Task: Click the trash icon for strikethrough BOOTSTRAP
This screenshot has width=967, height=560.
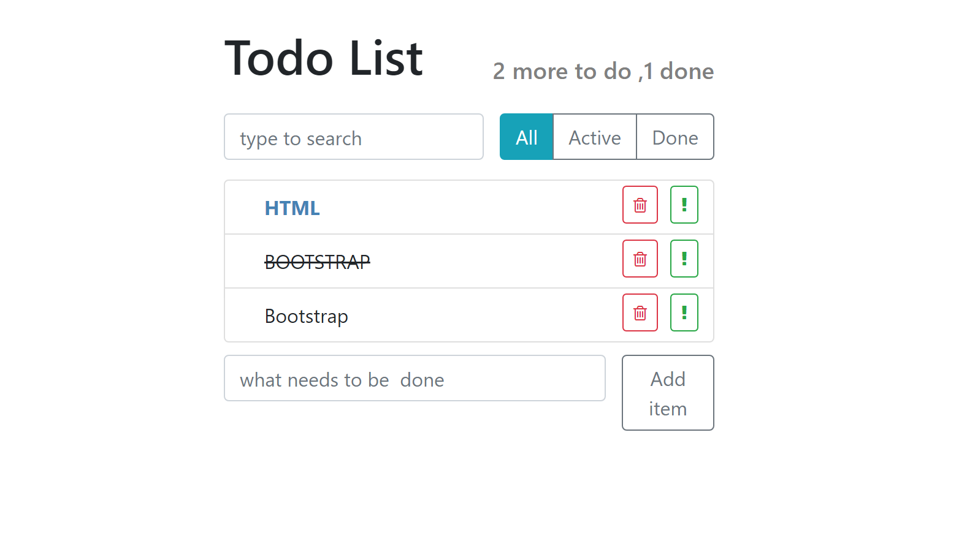Action: (640, 259)
